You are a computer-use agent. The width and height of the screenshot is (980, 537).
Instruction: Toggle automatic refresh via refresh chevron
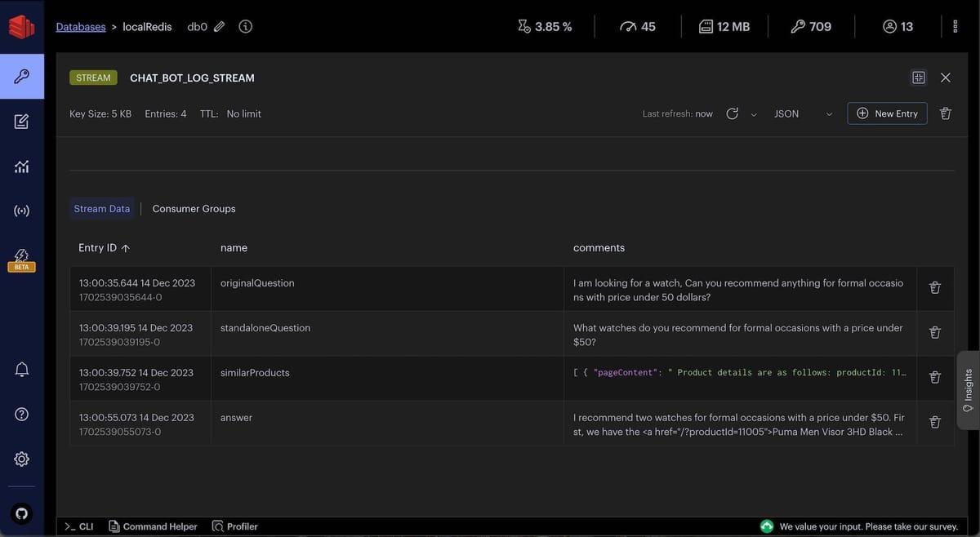click(x=752, y=113)
